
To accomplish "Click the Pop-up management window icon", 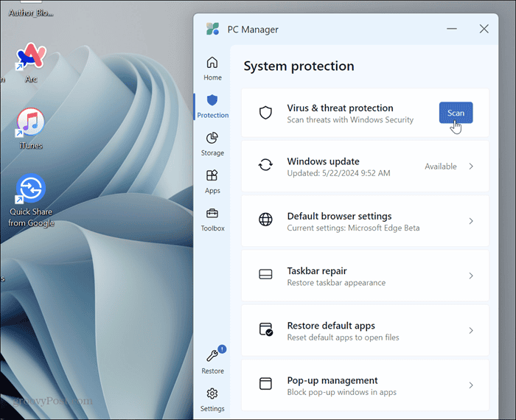I will coord(265,383).
